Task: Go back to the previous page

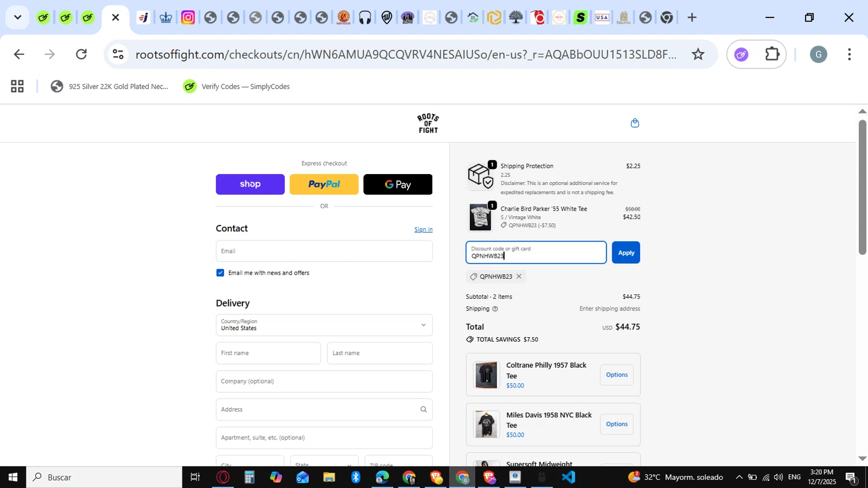Action: click(19, 54)
